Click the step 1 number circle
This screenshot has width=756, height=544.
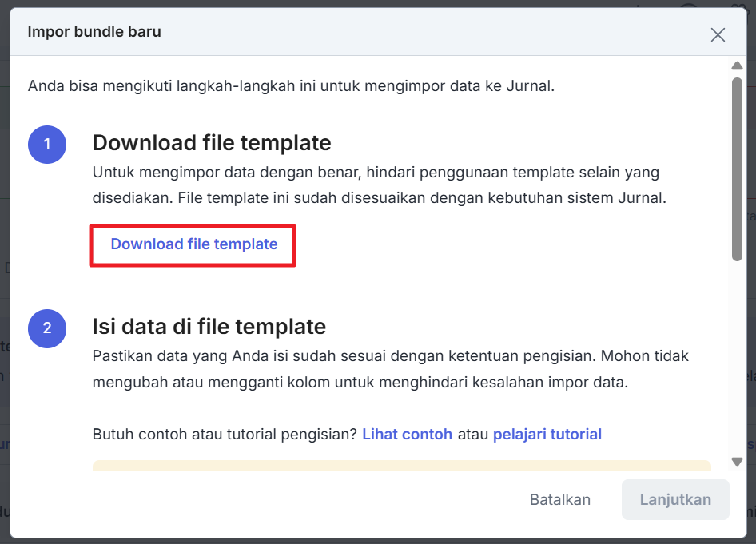point(47,144)
